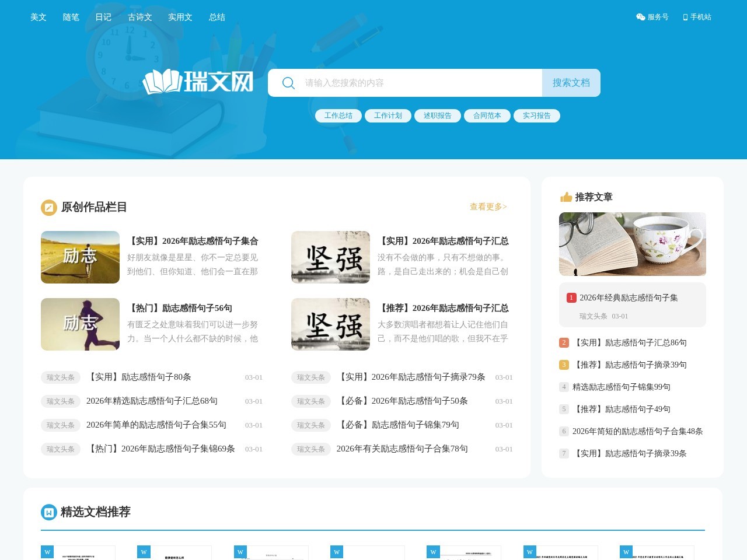Viewport: 747px width, 560px height.
Task: Open the 古诗文 menu item
Action: tap(139, 17)
